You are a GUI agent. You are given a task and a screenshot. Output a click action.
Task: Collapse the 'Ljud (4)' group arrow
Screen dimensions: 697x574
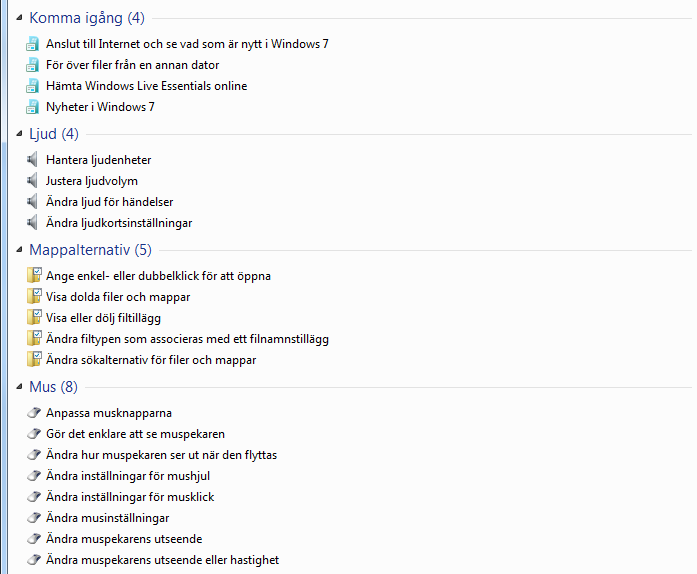[x=19, y=134]
